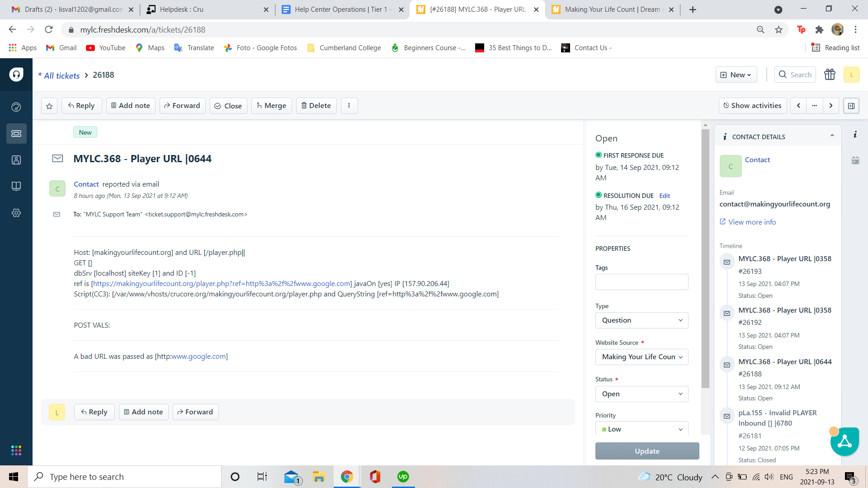Image resolution: width=868 pixels, height=488 pixels.
Task: Click into the Tags input field
Action: [x=642, y=282]
